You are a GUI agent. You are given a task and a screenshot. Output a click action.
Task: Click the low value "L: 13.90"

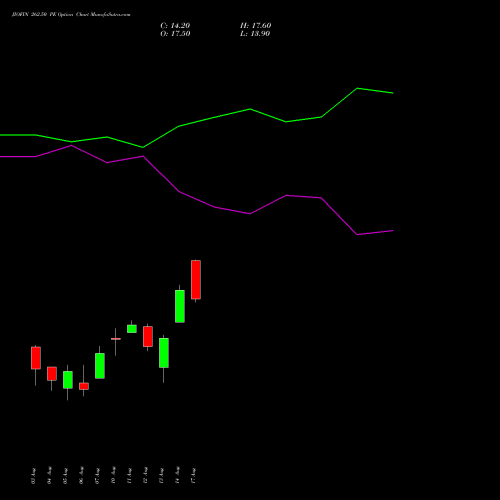[255, 34]
